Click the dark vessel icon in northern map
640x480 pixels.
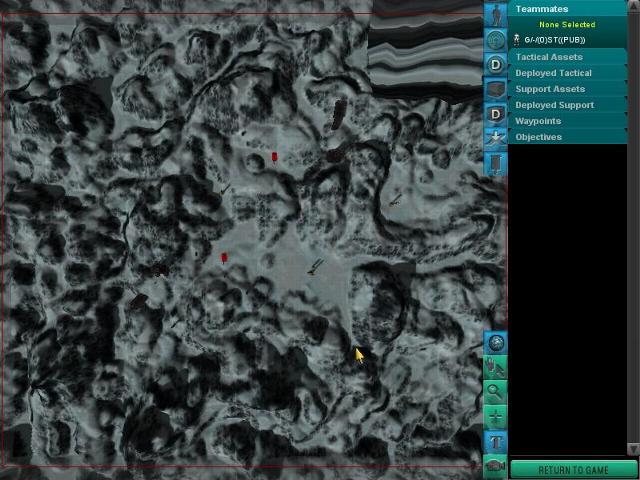click(339, 115)
